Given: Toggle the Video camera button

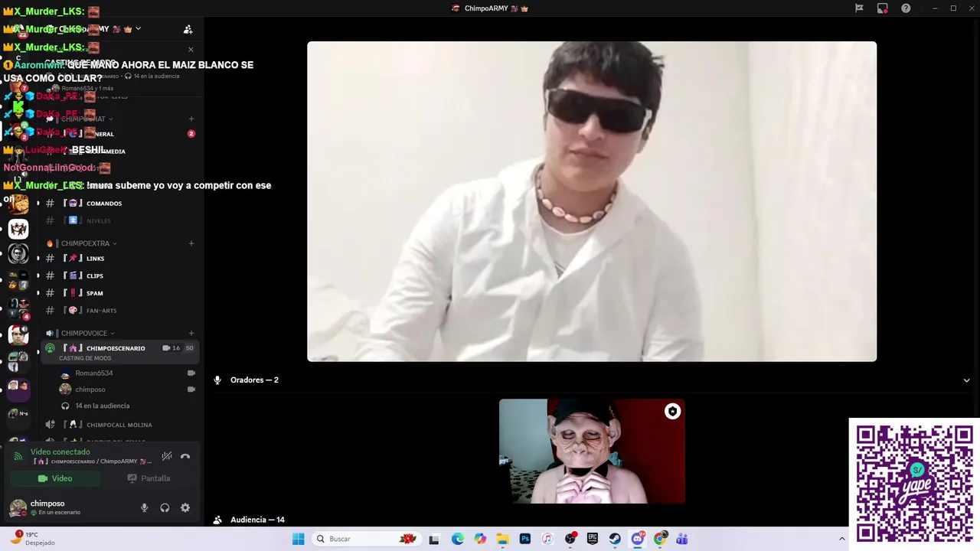Looking at the screenshot, I should point(55,478).
